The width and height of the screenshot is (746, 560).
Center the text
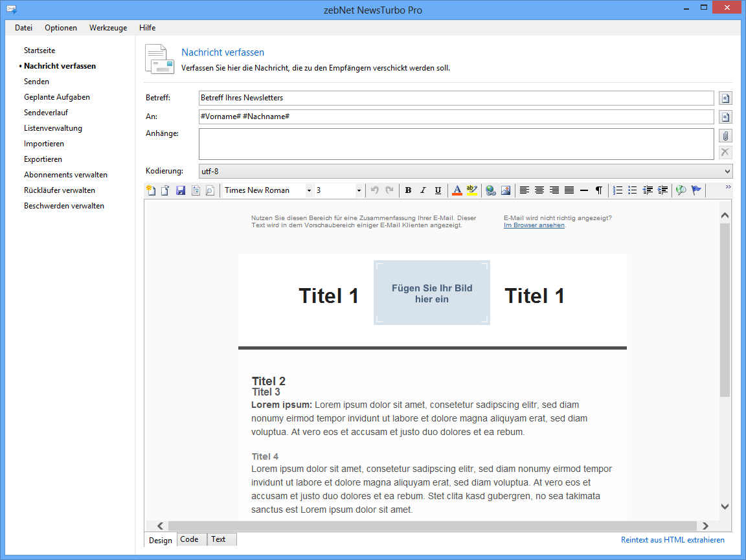click(539, 190)
